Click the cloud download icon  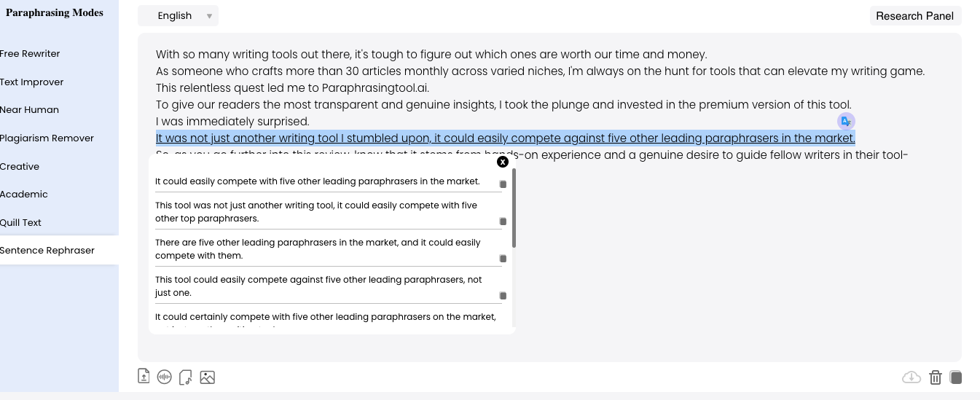[x=911, y=377]
